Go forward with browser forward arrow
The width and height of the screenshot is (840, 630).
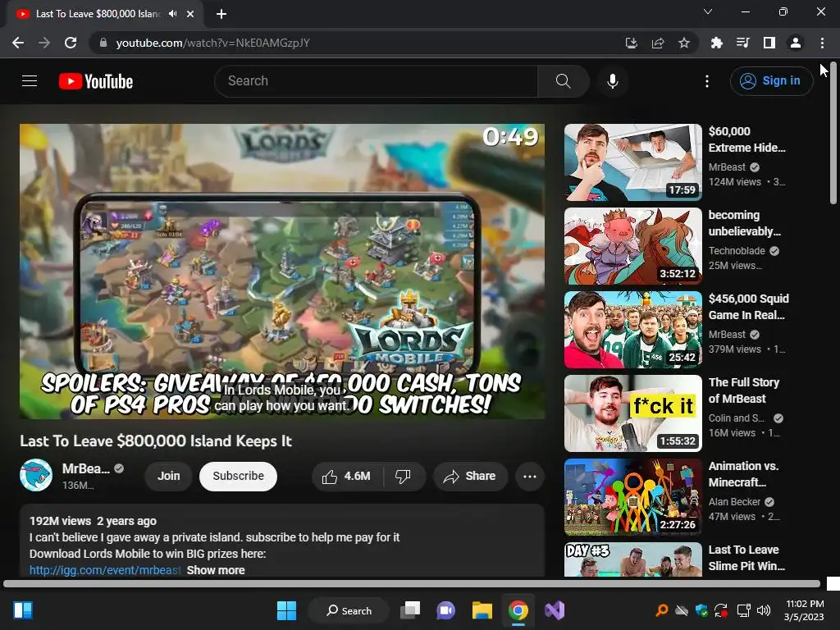[44, 43]
